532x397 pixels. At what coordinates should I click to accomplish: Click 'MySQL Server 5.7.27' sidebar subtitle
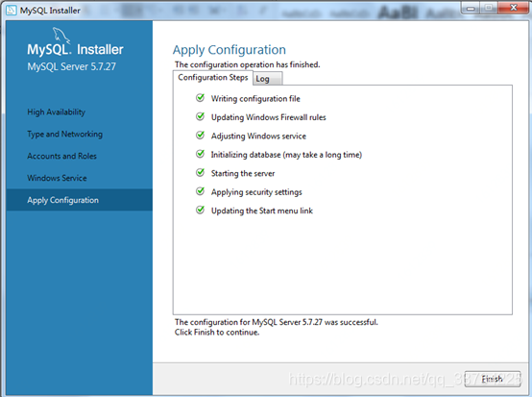click(72, 66)
